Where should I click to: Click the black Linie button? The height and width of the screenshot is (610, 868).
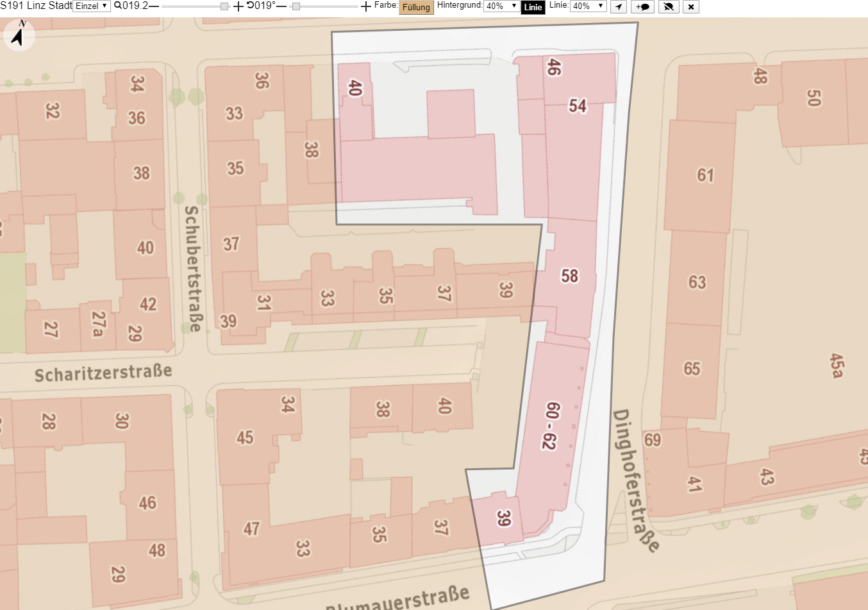point(533,7)
